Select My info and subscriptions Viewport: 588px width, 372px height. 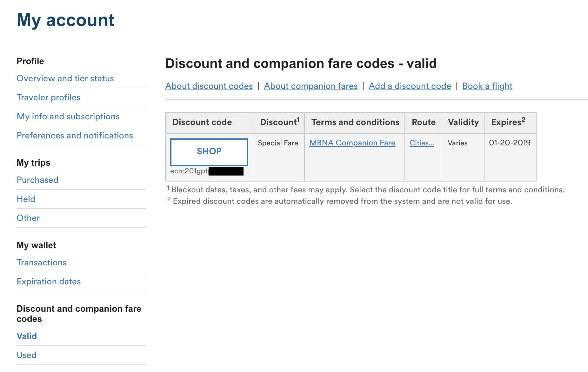pyautogui.click(x=68, y=116)
